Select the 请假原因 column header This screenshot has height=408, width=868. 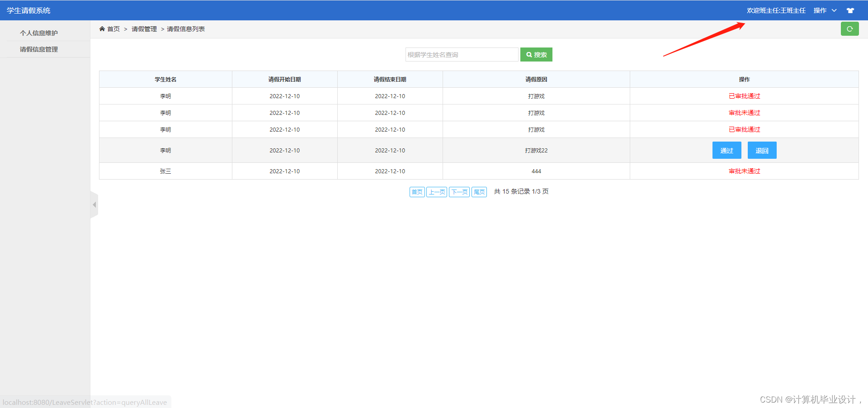(x=536, y=79)
